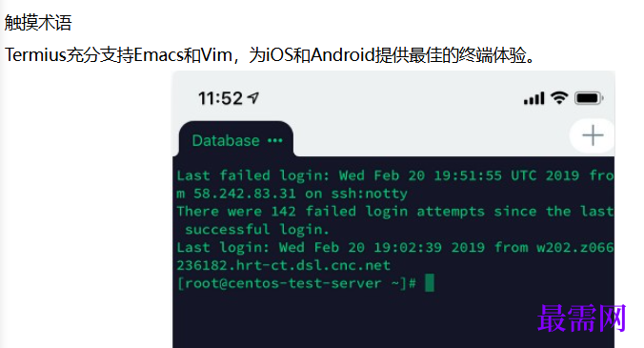Open the Database tab options dots

click(274, 140)
